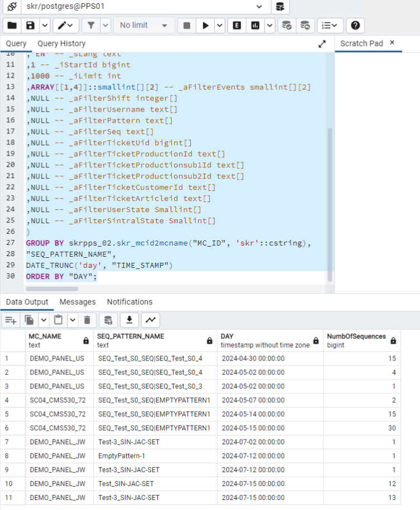Click the date cell 2024-05-15 00:00:00
Screen dimensions: 420x510
pos(270,428)
